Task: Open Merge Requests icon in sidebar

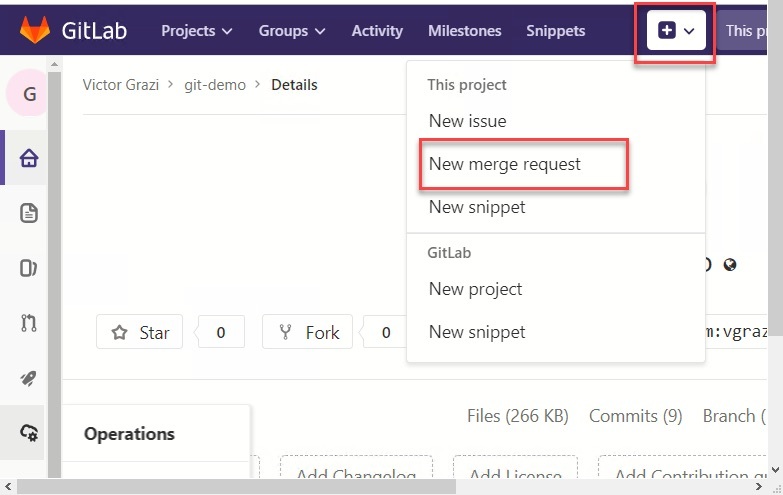Action: (x=29, y=323)
